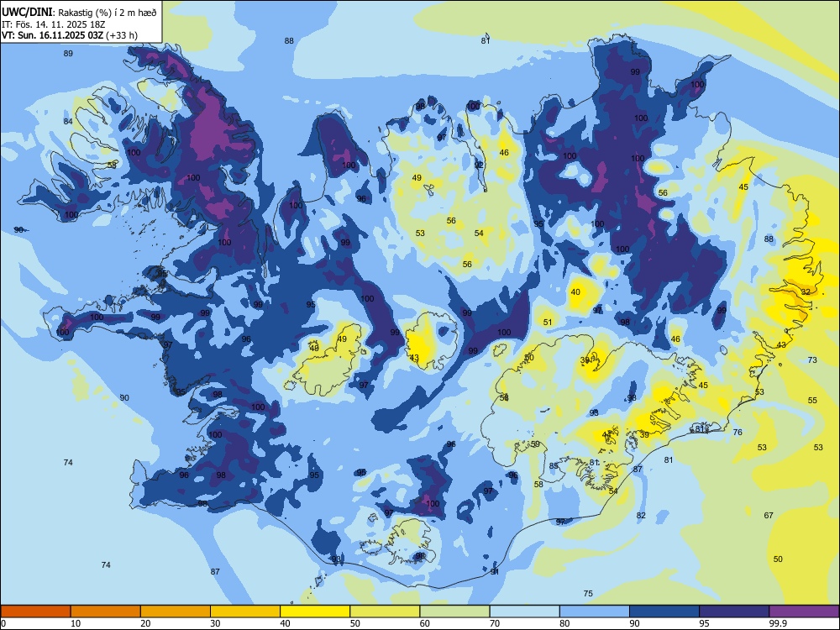Click the medium blue 80–90 legend swatch
Viewport: 840px width, 630px height.
click(595, 612)
